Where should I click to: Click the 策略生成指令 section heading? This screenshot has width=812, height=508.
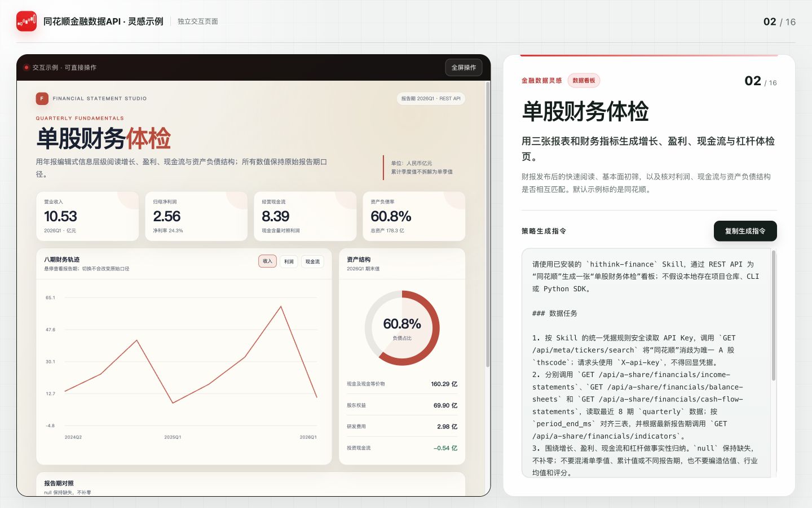(x=544, y=231)
